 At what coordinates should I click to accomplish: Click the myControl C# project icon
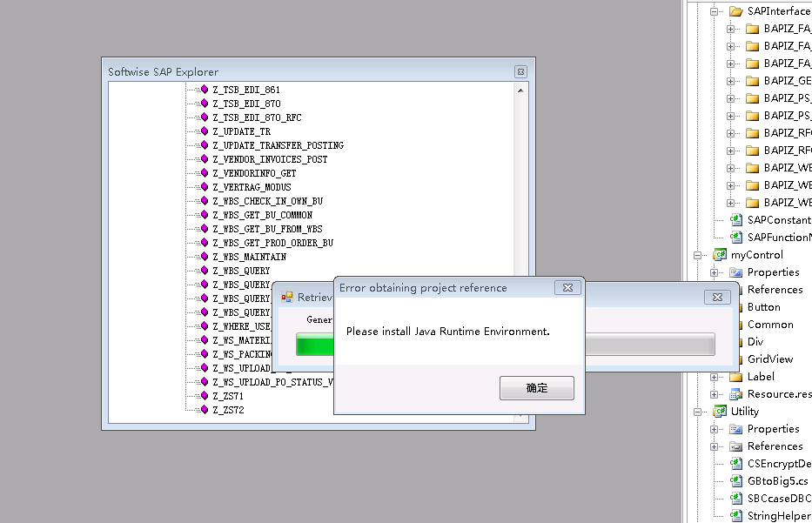(x=719, y=255)
